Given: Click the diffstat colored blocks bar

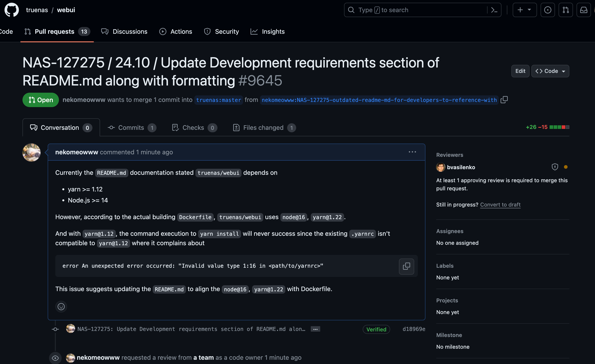Looking at the screenshot, I should coord(559,127).
